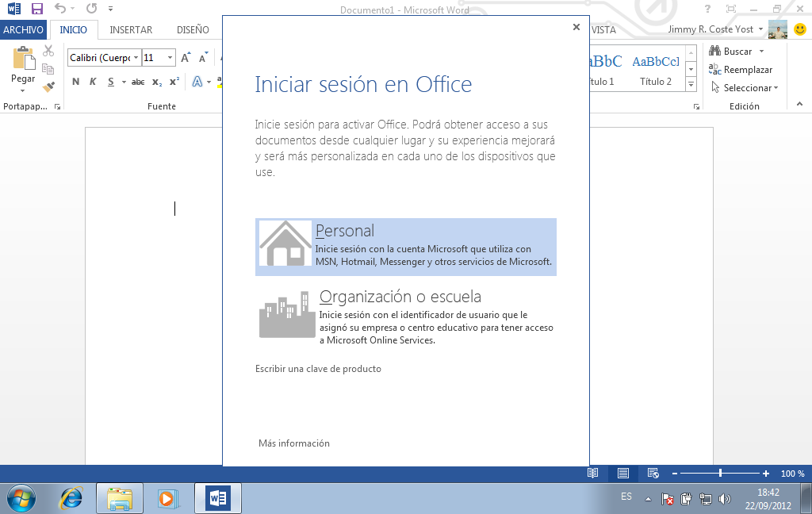Open the font size 11 dropdown

click(x=170, y=58)
